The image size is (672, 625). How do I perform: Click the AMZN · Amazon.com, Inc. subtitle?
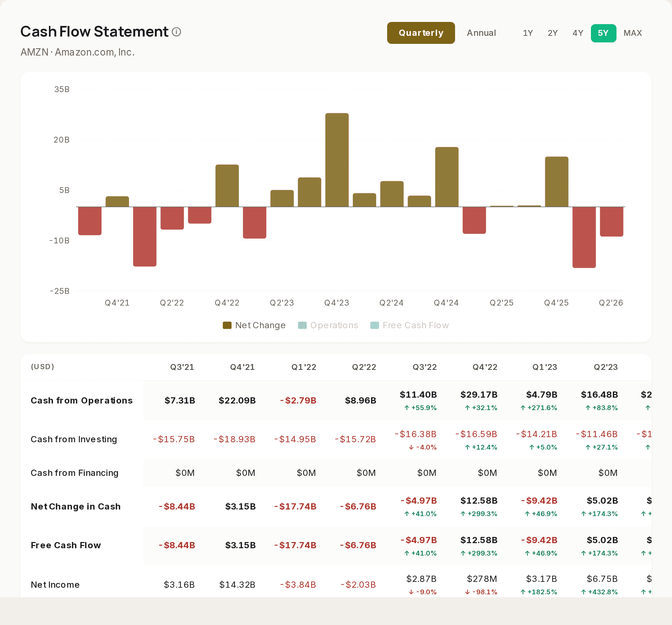click(x=77, y=52)
